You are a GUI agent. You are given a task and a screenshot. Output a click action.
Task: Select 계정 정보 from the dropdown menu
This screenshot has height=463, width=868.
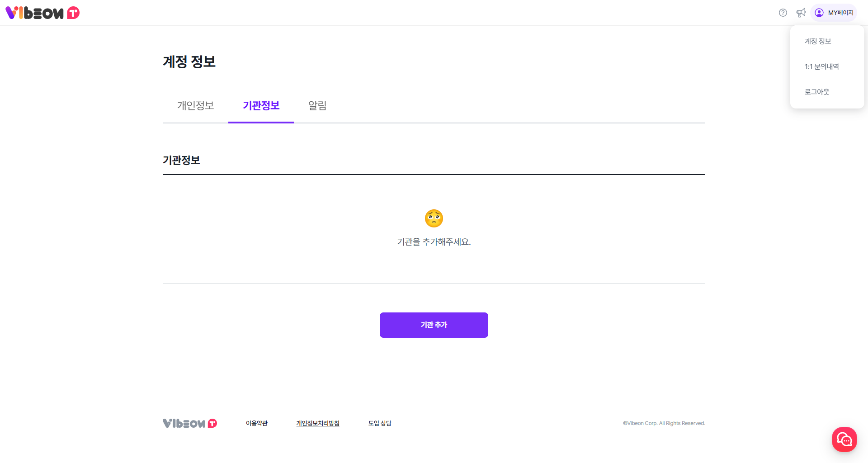pyautogui.click(x=818, y=41)
